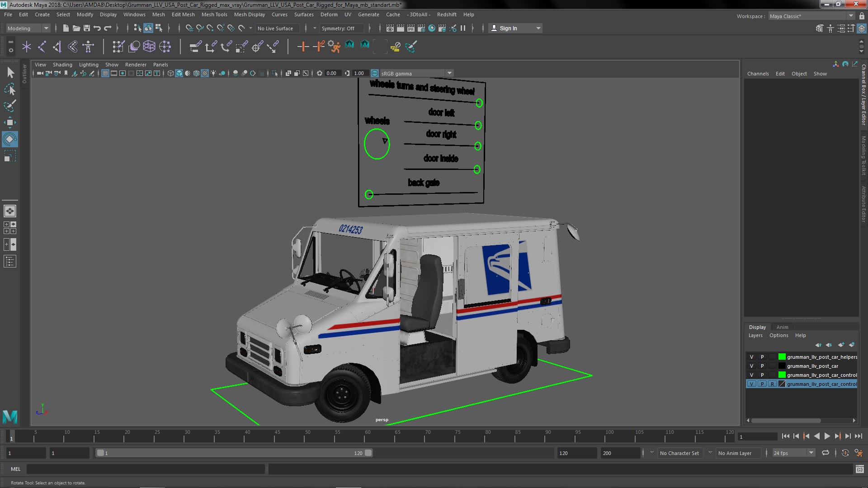Image resolution: width=868 pixels, height=488 pixels.
Task: Toggle R display type on selected layer
Action: tap(772, 384)
